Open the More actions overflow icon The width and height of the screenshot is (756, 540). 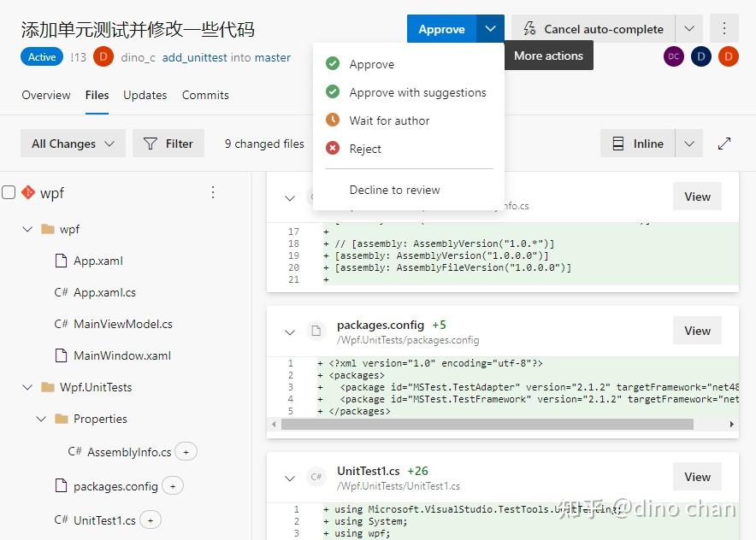[x=724, y=28]
